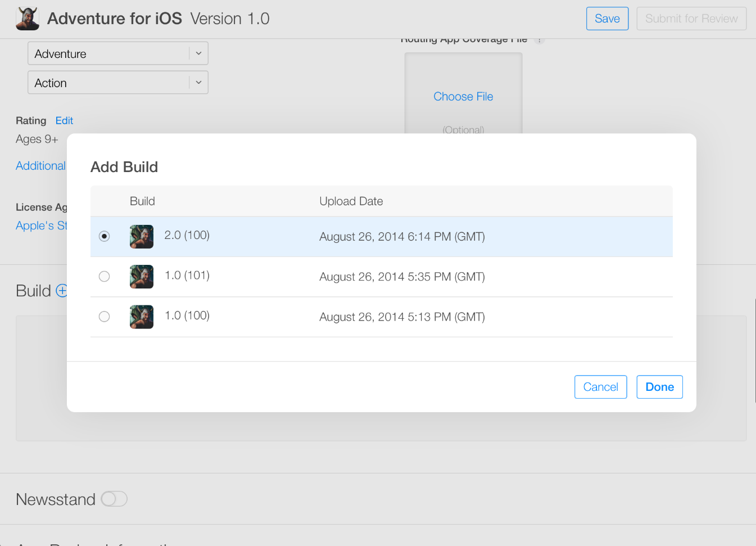Click build 1.0 (100) app thumbnail
This screenshot has width=756, height=546.
(142, 317)
